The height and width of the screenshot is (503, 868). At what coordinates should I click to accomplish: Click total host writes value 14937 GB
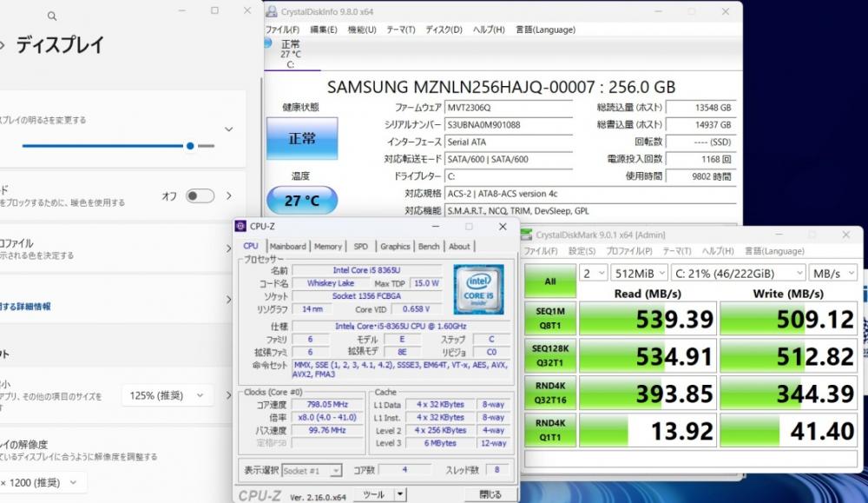click(x=700, y=124)
